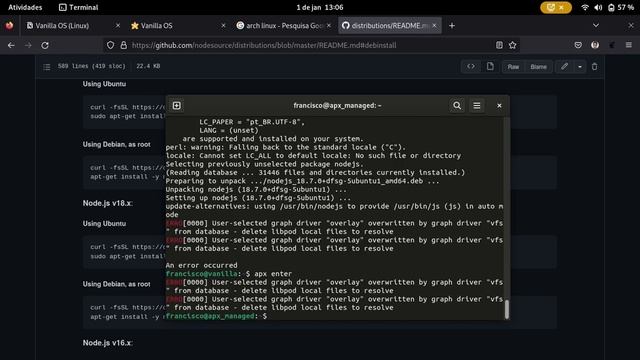Close the terminal window
640x360 pixels.
[x=499, y=106]
